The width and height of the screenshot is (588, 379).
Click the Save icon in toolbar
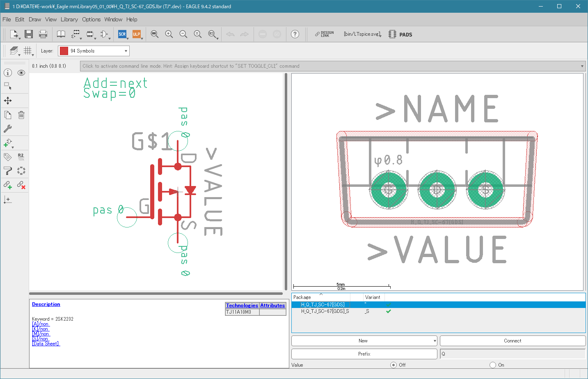(x=28, y=34)
